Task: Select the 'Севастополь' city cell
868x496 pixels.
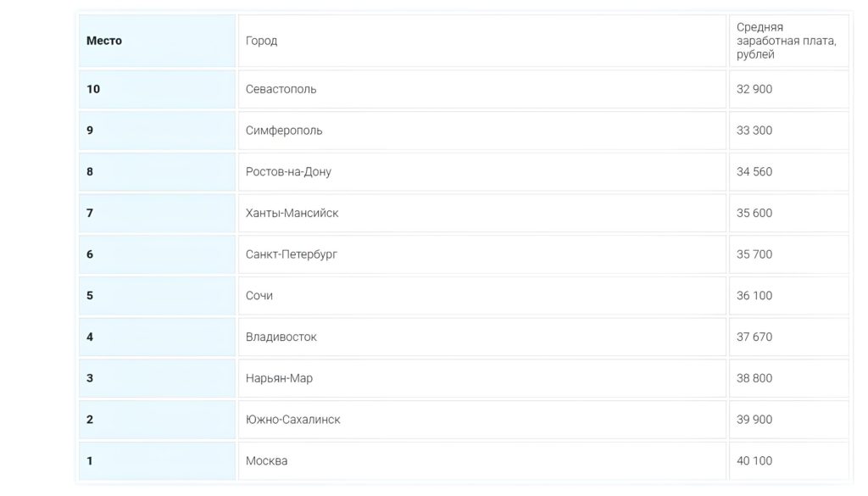Action: pyautogui.click(x=281, y=89)
